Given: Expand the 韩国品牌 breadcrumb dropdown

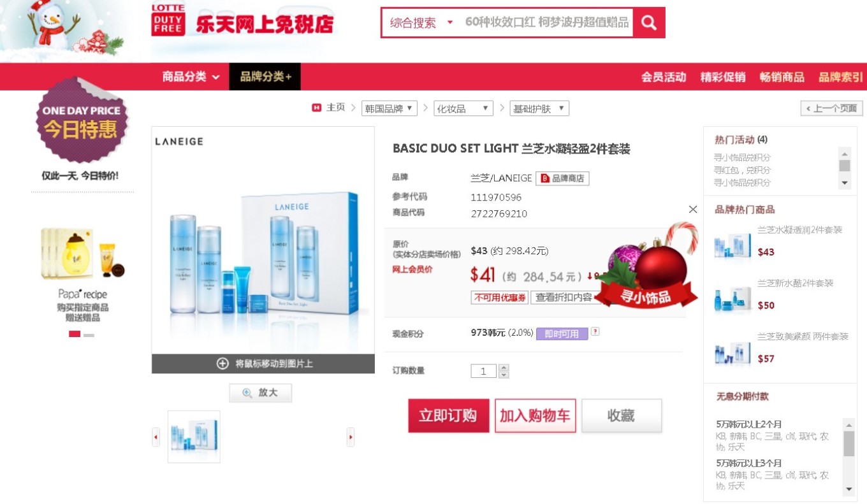Looking at the screenshot, I should (389, 108).
